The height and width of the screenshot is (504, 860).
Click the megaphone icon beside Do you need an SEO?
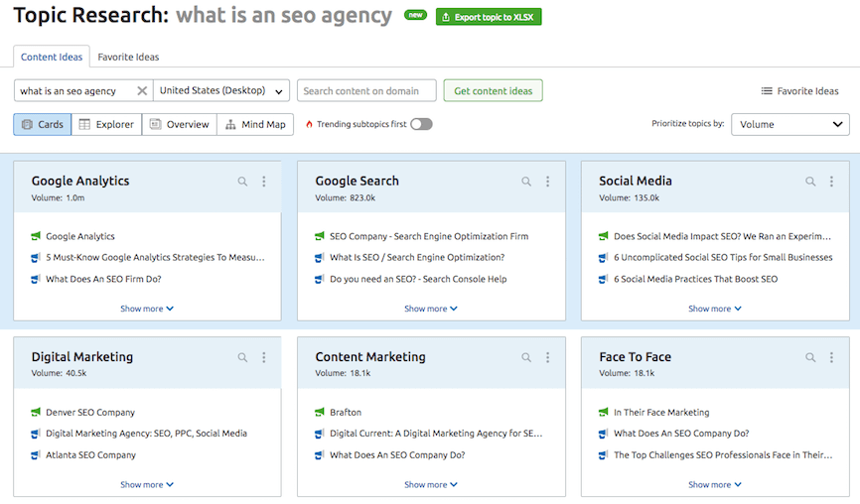coord(320,279)
